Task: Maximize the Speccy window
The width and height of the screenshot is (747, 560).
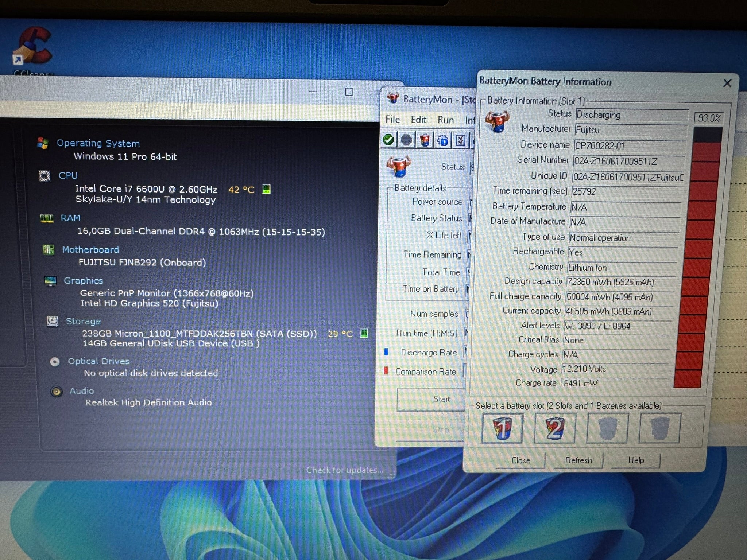Action: 349,92
